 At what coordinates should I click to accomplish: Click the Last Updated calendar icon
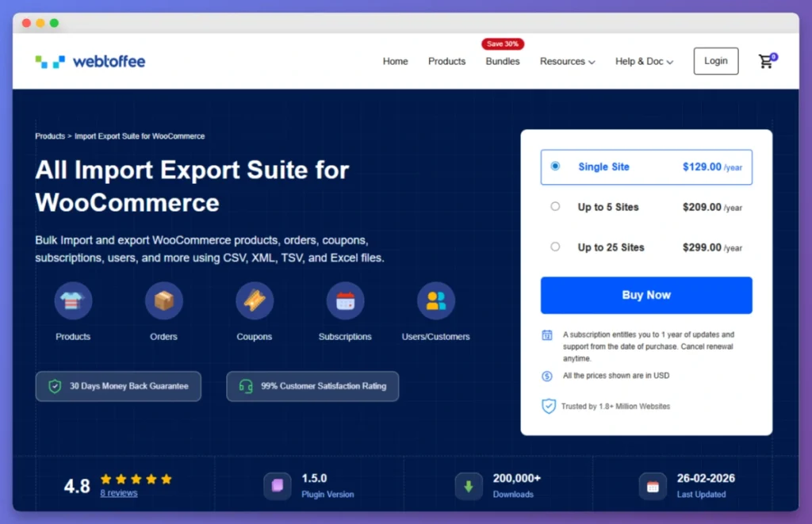coord(653,486)
